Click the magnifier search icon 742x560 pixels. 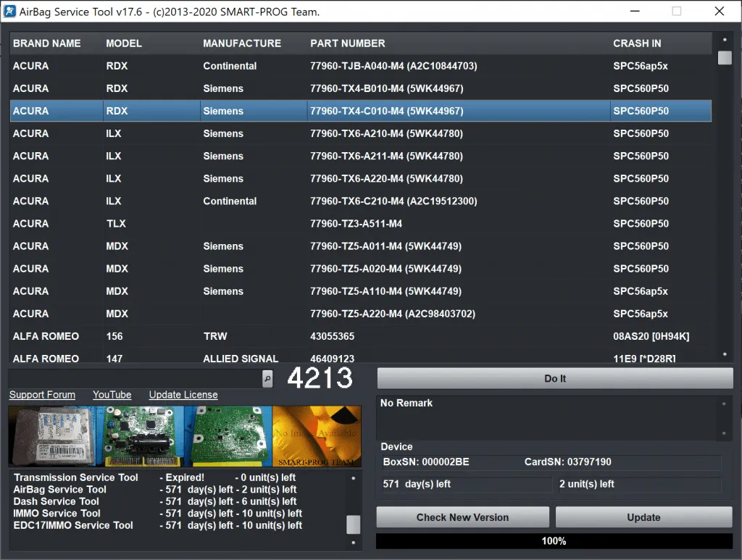click(x=267, y=378)
